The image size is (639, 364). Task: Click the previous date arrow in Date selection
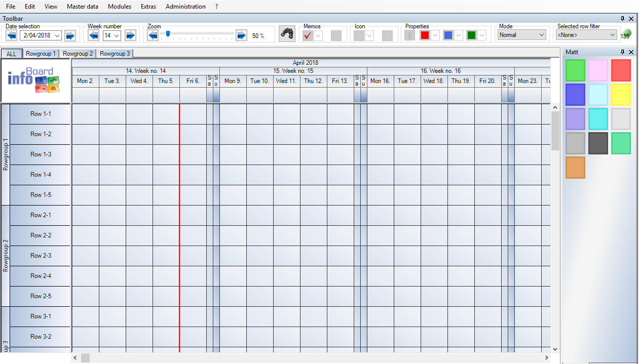[12, 35]
